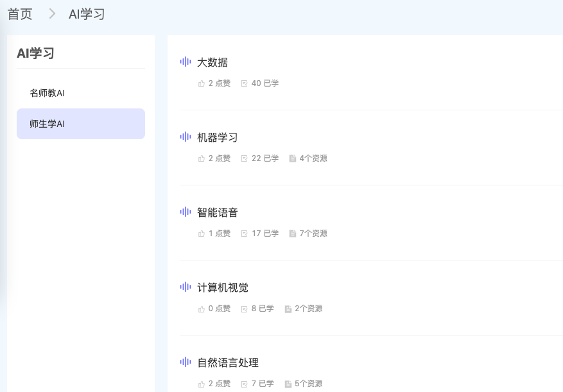Click the AI学习 breadcrumb label

click(87, 13)
